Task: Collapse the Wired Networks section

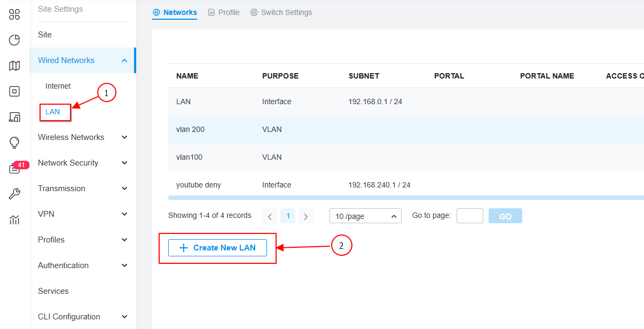Action: [83, 60]
